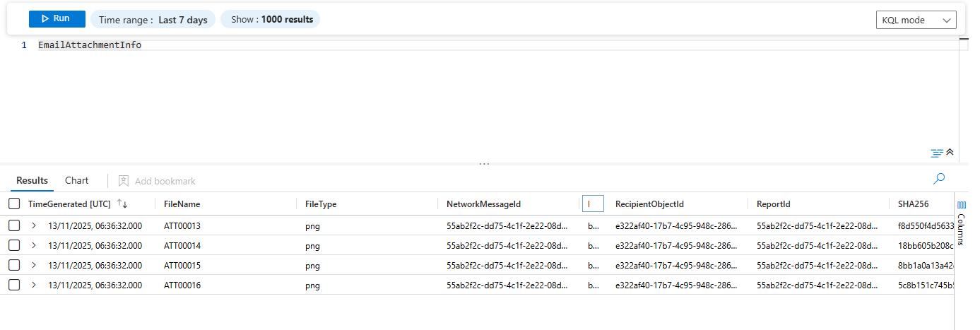Click the three-dot pane resize handle
Viewport: 980px width, 330px height.
click(x=484, y=164)
